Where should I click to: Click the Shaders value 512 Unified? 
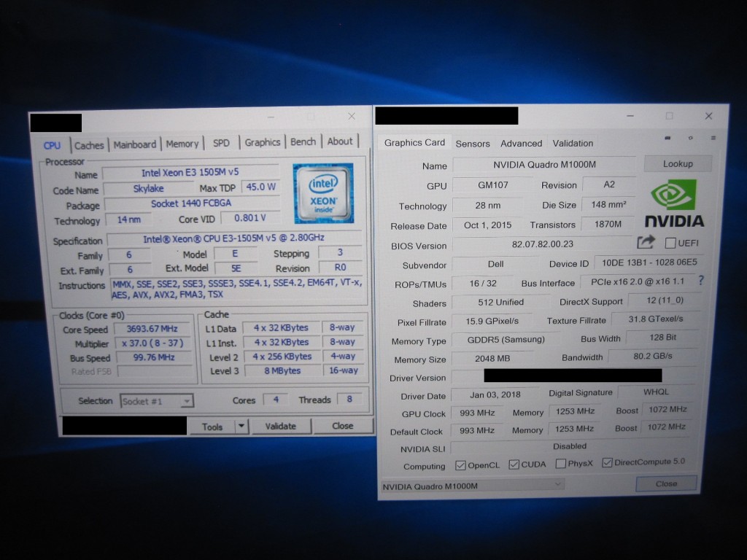coord(500,302)
